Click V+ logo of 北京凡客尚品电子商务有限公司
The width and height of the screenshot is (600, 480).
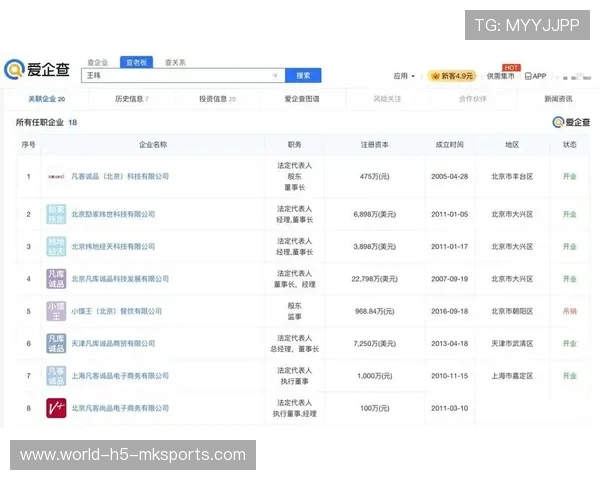56,408
